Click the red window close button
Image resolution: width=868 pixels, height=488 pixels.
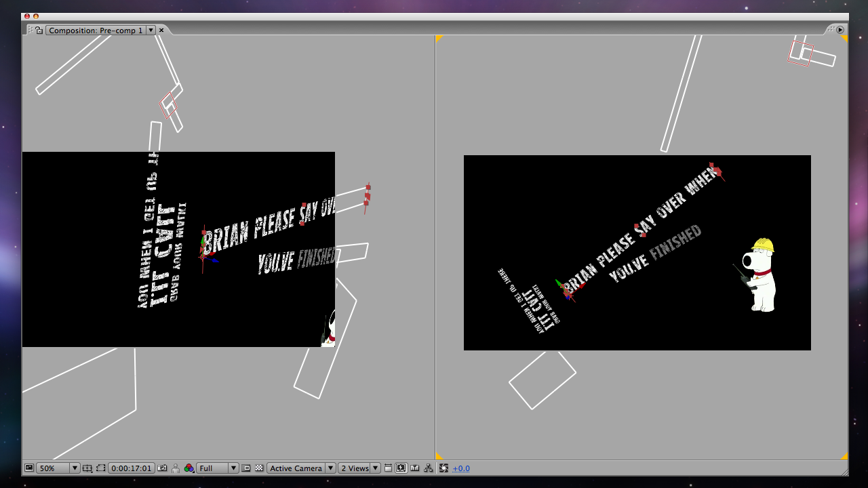(27, 16)
